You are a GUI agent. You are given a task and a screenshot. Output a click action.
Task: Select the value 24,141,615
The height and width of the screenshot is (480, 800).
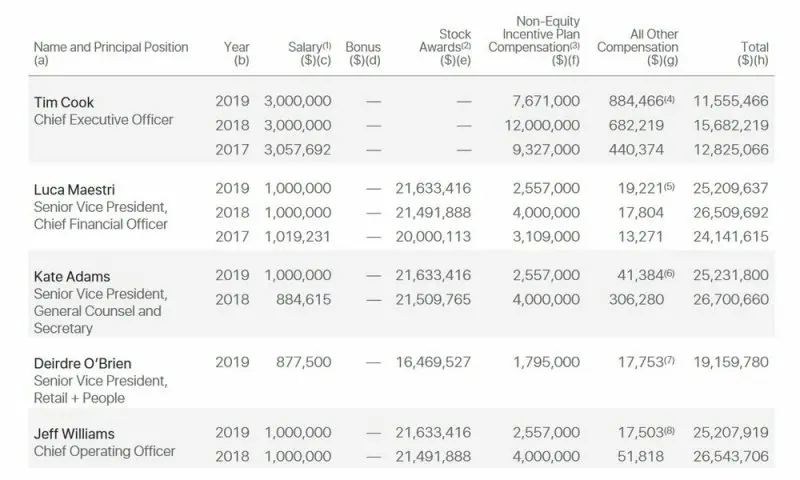(731, 237)
